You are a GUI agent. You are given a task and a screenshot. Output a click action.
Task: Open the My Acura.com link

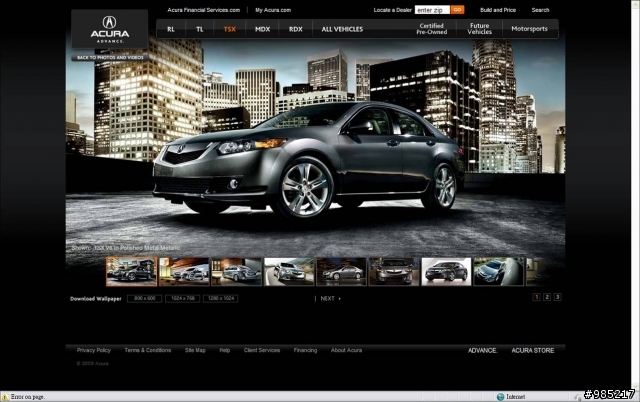[273, 10]
